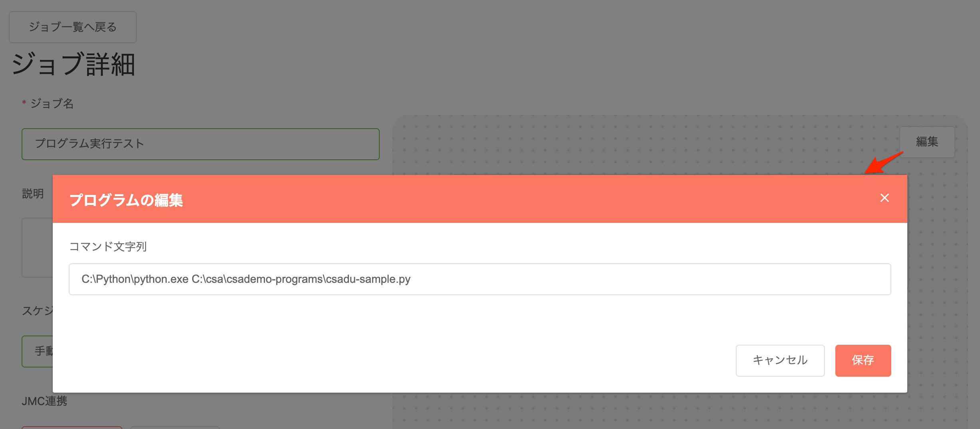Click the 説明 label

(33, 194)
